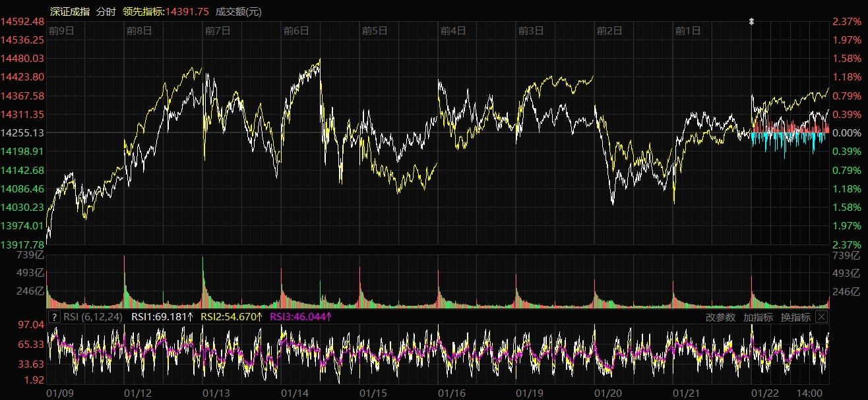Click the 14255.13 baseline price label
The image size is (868, 400).
[22, 133]
